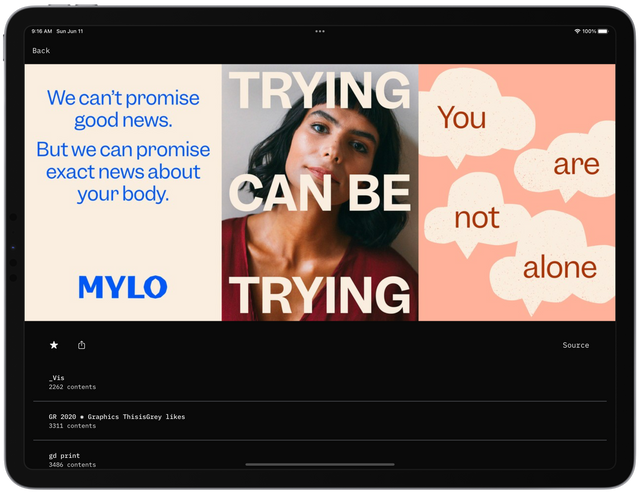Open the Source link
The width and height of the screenshot is (640, 495).
tap(575, 345)
